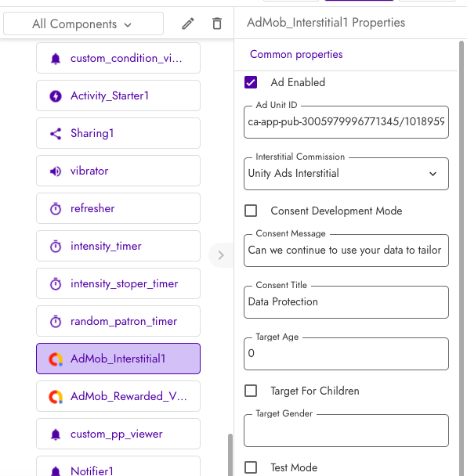Select the intensity_stoper_timer component

click(118, 283)
